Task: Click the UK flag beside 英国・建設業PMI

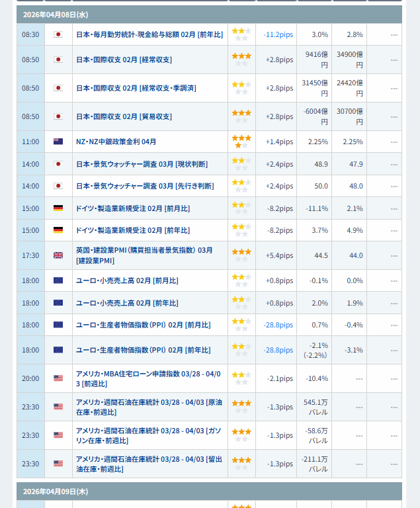Action: click(58, 255)
